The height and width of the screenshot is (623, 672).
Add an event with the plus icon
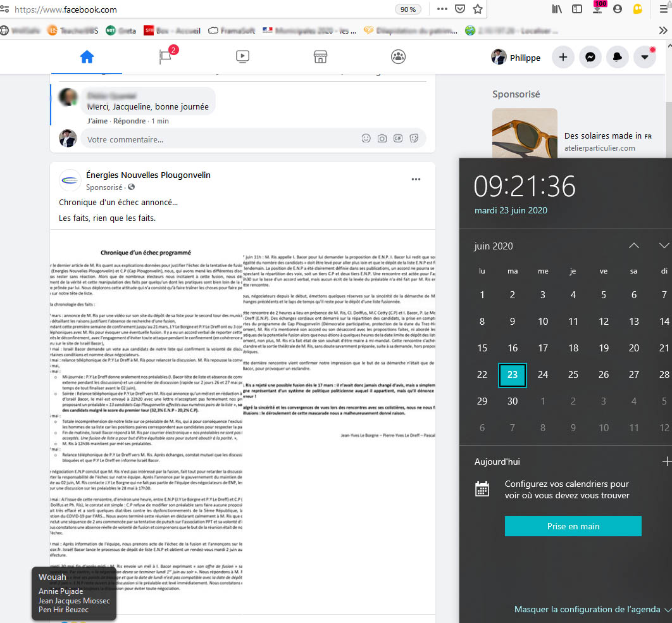pyautogui.click(x=666, y=462)
